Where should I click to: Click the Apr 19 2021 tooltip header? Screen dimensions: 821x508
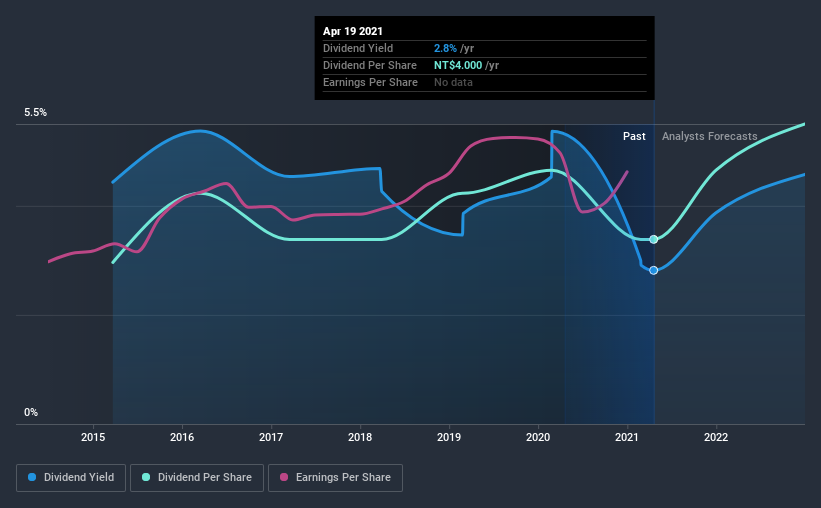click(x=352, y=31)
